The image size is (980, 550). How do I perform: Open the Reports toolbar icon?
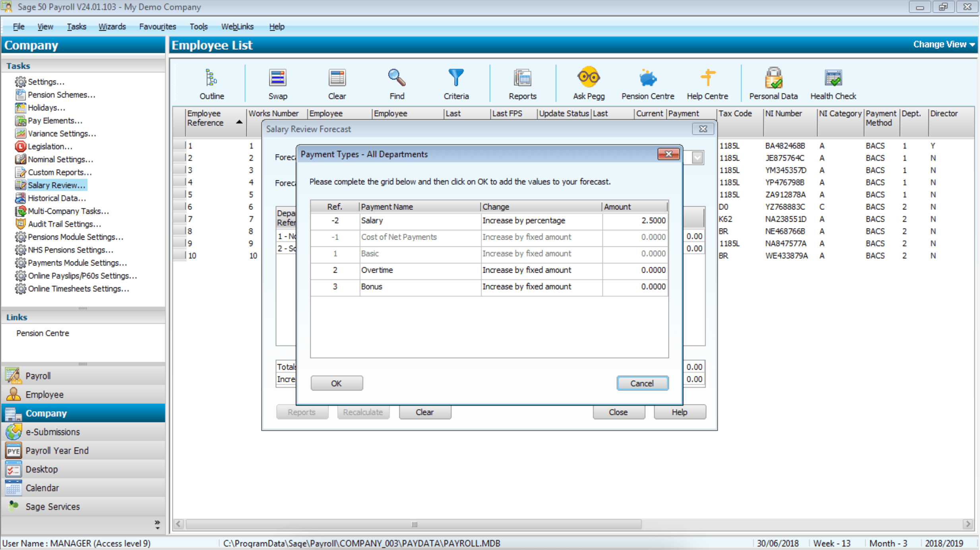(522, 83)
